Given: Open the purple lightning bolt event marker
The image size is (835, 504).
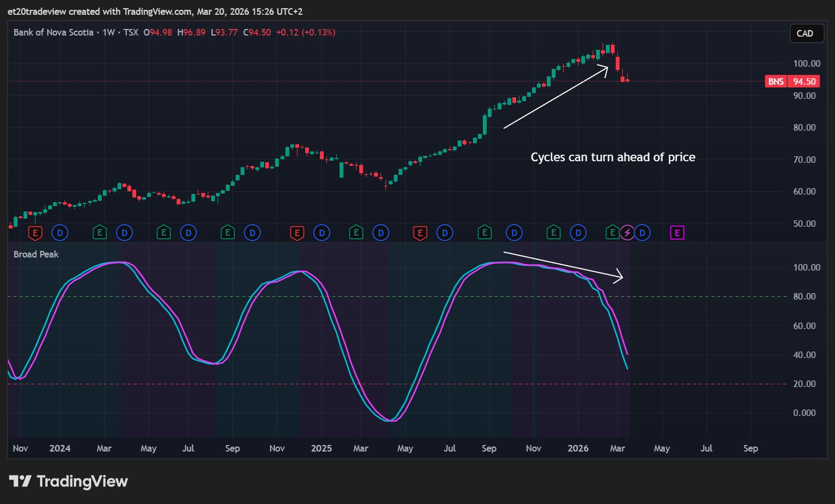Looking at the screenshot, I should click(x=628, y=233).
